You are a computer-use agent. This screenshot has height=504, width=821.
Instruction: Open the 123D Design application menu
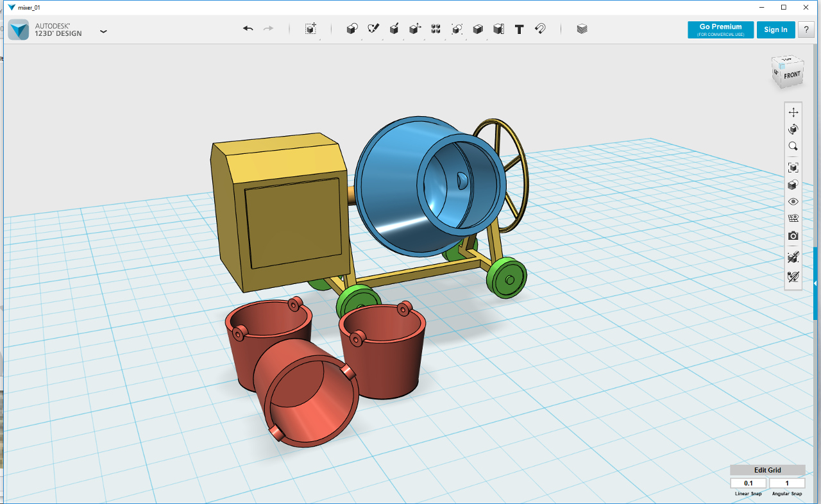pyautogui.click(x=103, y=31)
